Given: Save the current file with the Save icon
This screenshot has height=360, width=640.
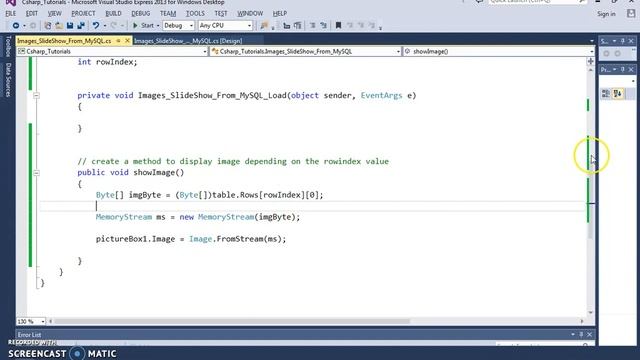Looking at the screenshot, I should coord(70,26).
